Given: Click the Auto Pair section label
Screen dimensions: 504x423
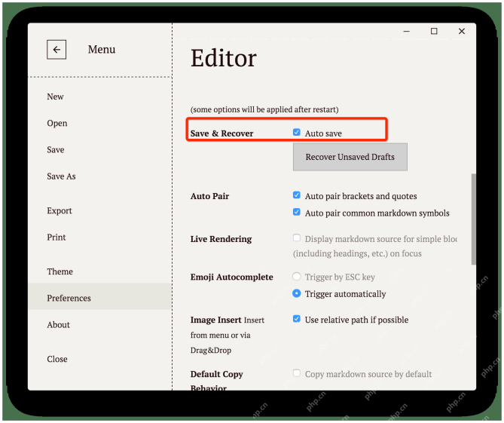Looking at the screenshot, I should point(209,196).
